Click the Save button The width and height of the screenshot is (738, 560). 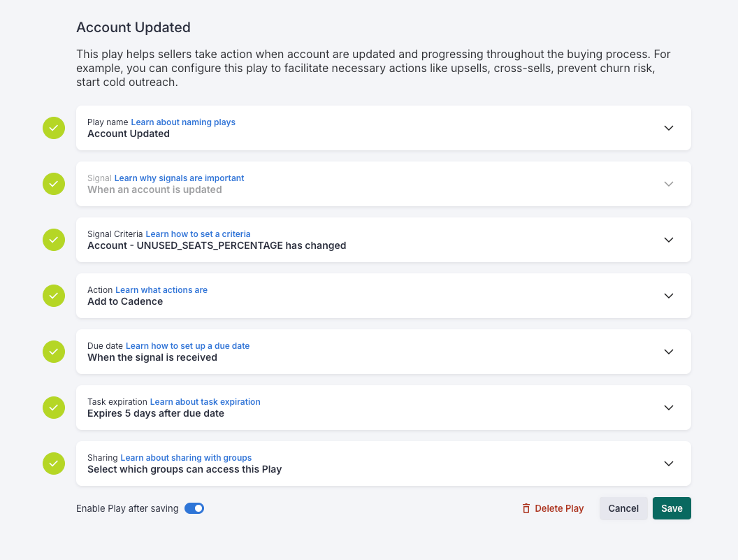point(672,508)
